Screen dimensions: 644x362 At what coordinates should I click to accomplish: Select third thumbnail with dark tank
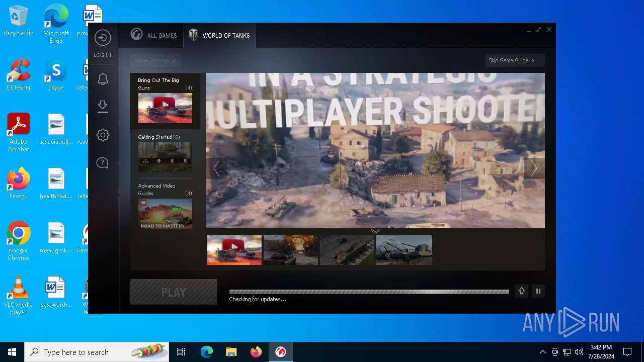pos(347,250)
